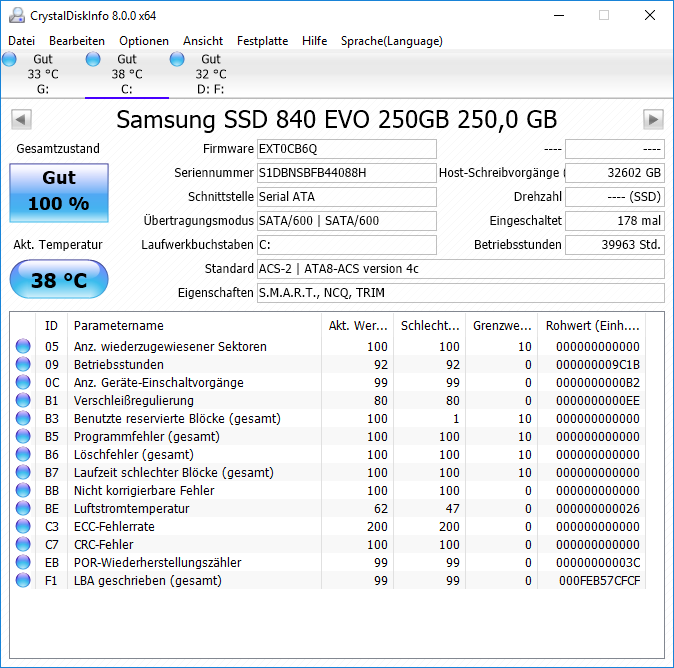The width and height of the screenshot is (674, 668).
Task: Click status icon for attribute B7
Action: point(23,472)
